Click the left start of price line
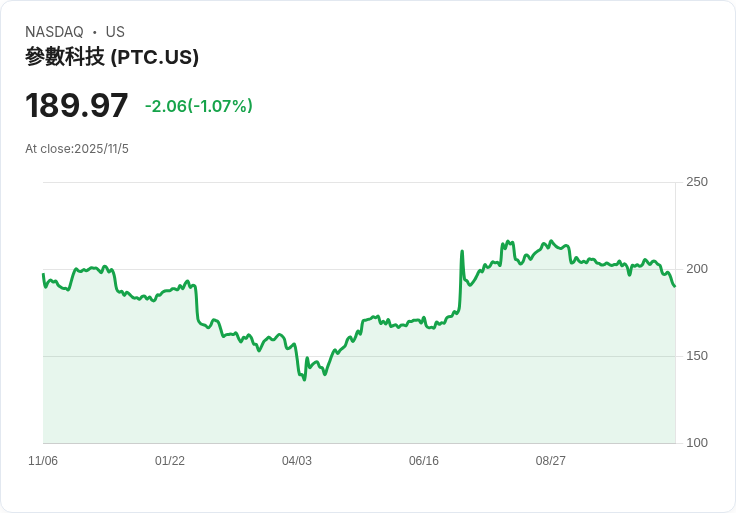Image resolution: width=736 pixels, height=513 pixels. (x=43, y=274)
